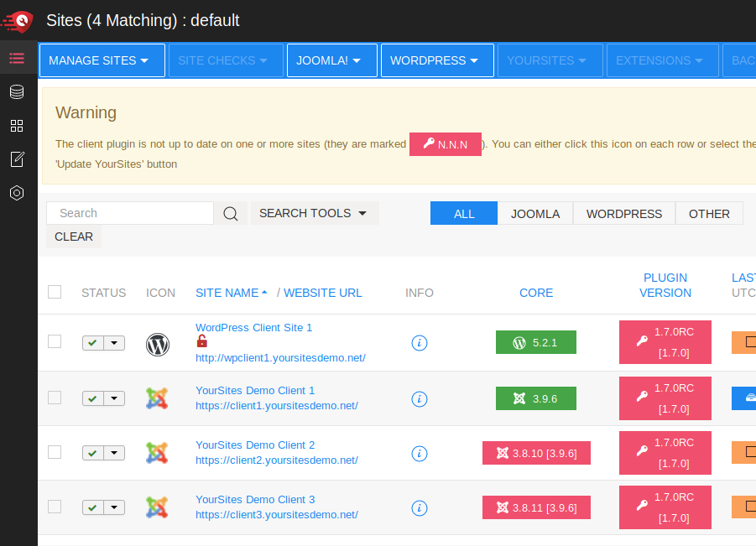The width and height of the screenshot is (756, 546).
Task: Tick the checkbox for YourSites Demo Client 2
Action: tap(55, 452)
